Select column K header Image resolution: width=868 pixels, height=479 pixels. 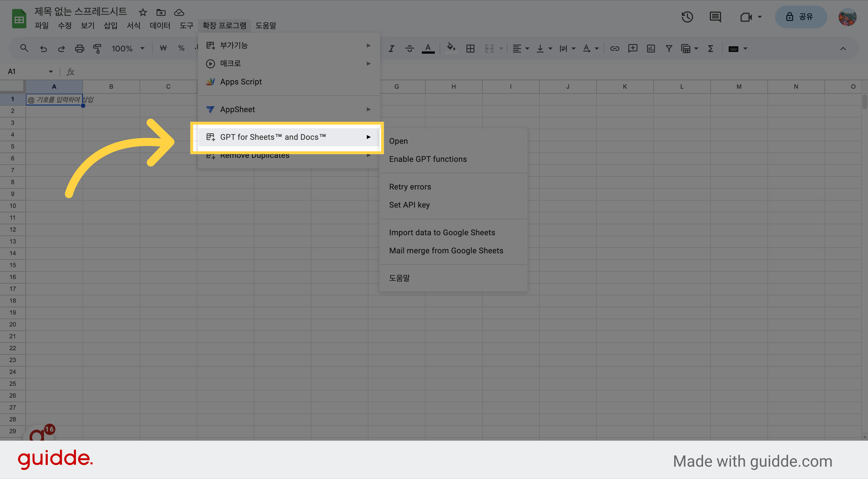[625, 87]
